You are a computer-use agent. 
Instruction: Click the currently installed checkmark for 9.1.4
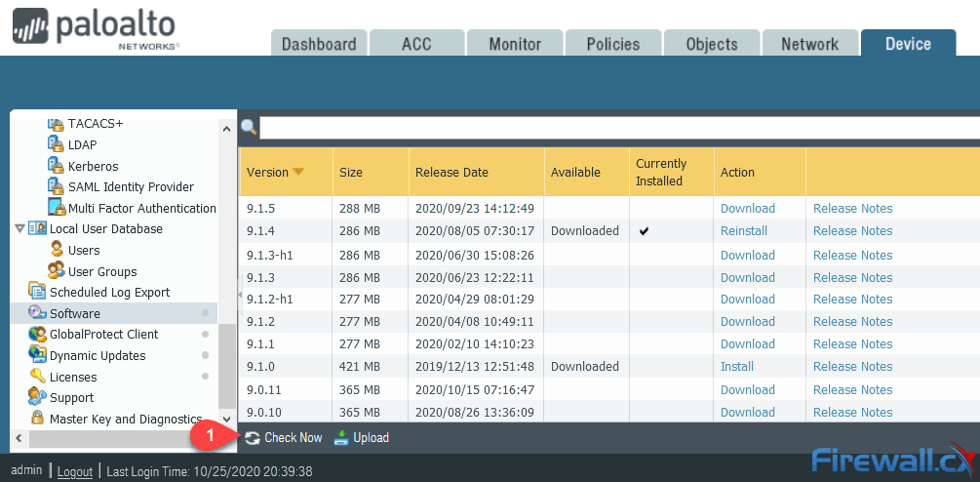[x=644, y=231]
